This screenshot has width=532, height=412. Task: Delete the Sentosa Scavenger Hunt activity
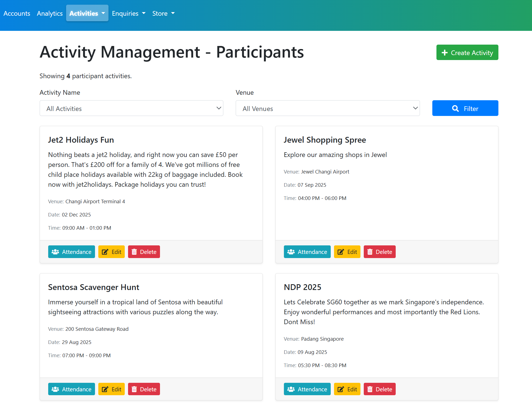coord(144,389)
